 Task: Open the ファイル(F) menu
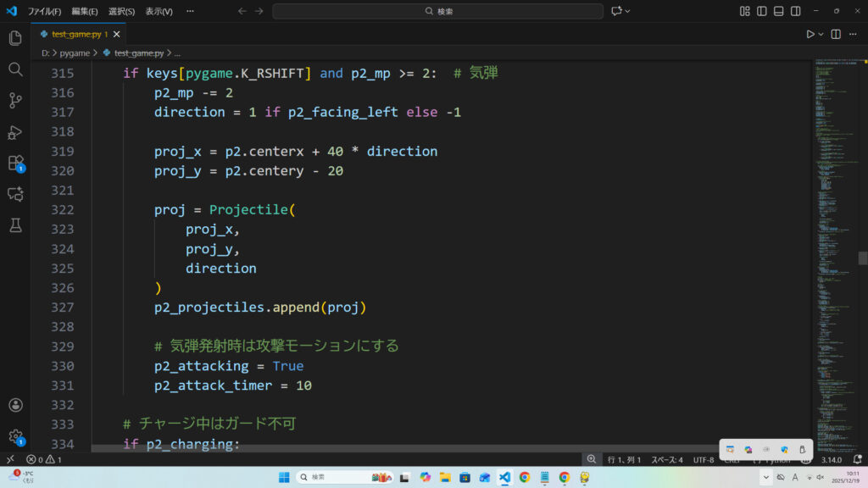pos(44,11)
